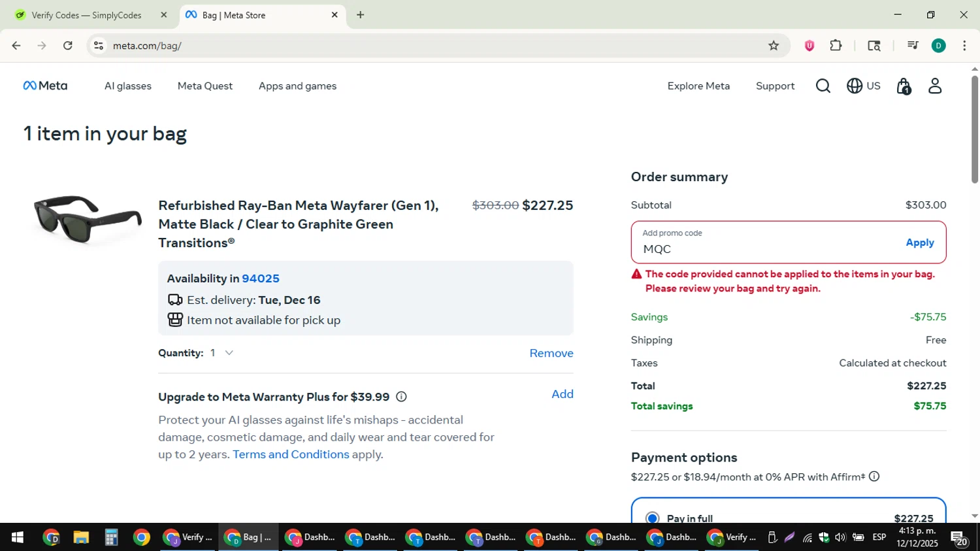980x551 pixels.
Task: Bookmark this page with the star icon
Action: [x=774, y=46]
